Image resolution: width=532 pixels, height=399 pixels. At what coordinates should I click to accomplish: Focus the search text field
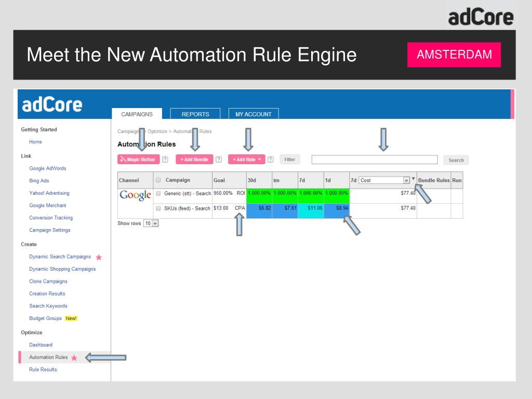point(375,160)
